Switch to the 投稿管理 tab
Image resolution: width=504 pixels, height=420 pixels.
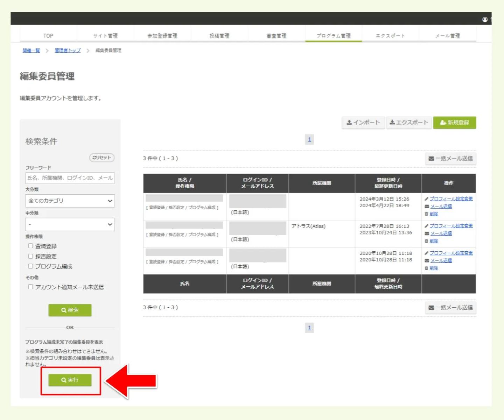coord(219,36)
